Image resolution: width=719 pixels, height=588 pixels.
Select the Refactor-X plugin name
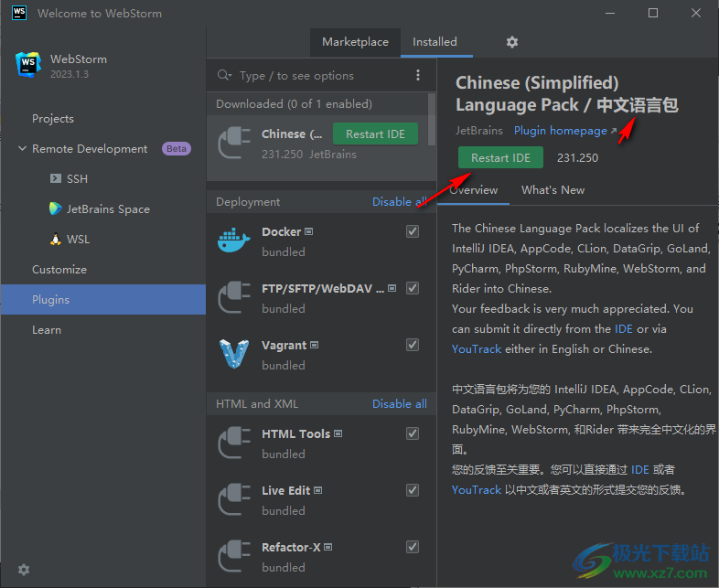pos(291,547)
